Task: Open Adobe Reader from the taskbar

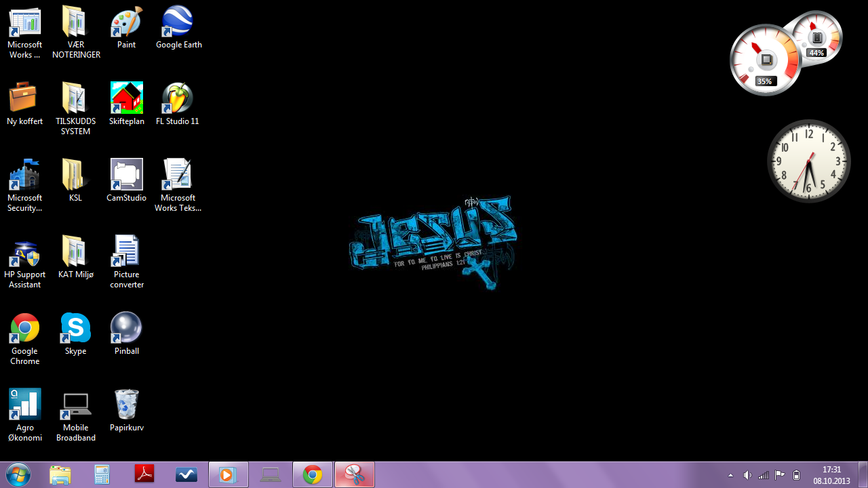Action: (x=144, y=474)
